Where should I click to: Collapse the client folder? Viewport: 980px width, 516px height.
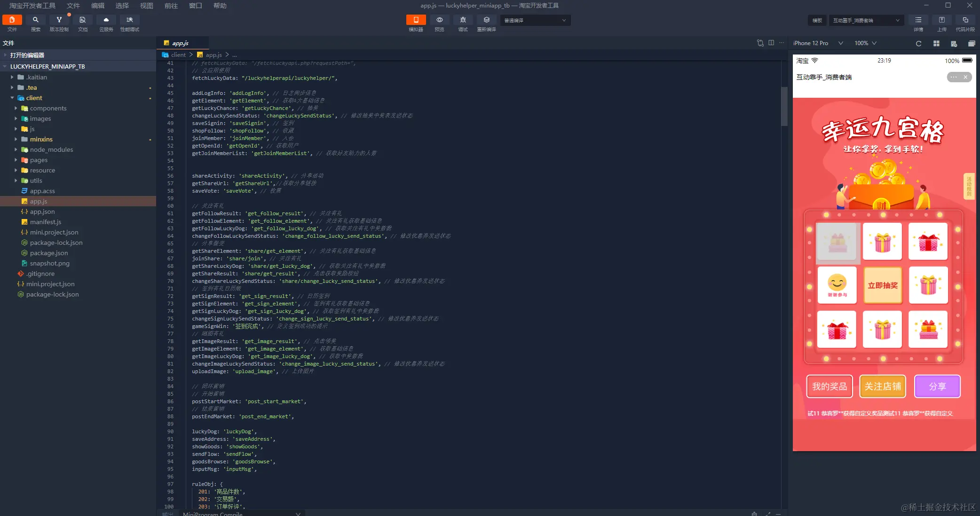[34, 98]
